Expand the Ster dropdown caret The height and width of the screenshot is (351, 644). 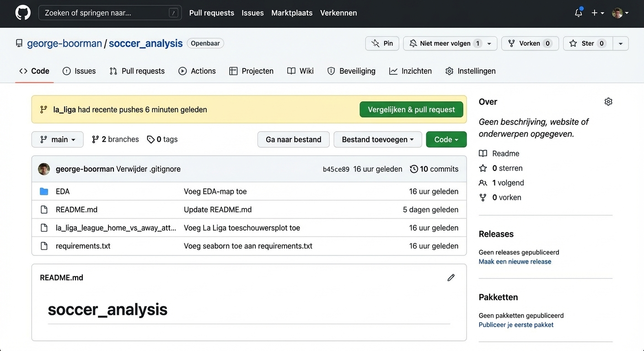click(x=621, y=43)
